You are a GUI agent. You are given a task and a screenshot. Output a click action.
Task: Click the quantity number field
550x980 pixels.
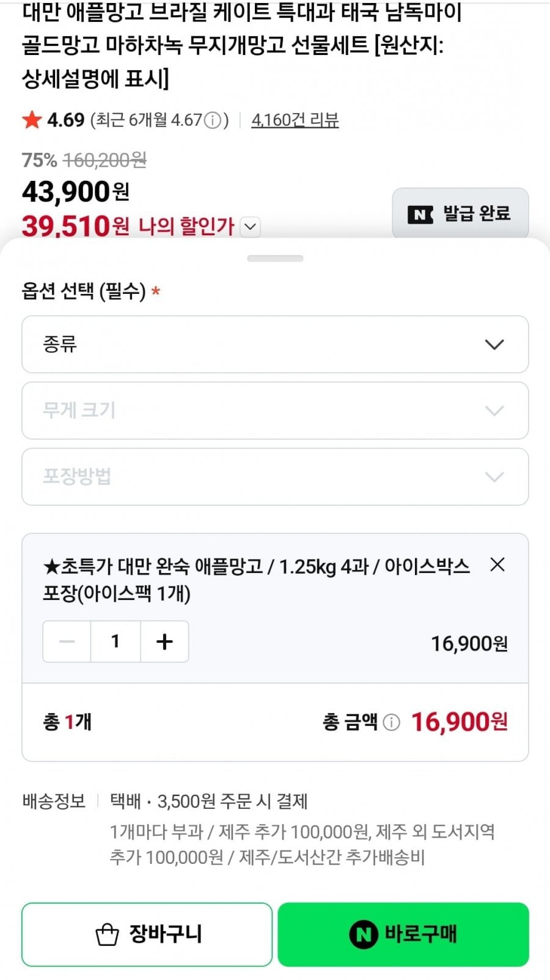tap(116, 642)
